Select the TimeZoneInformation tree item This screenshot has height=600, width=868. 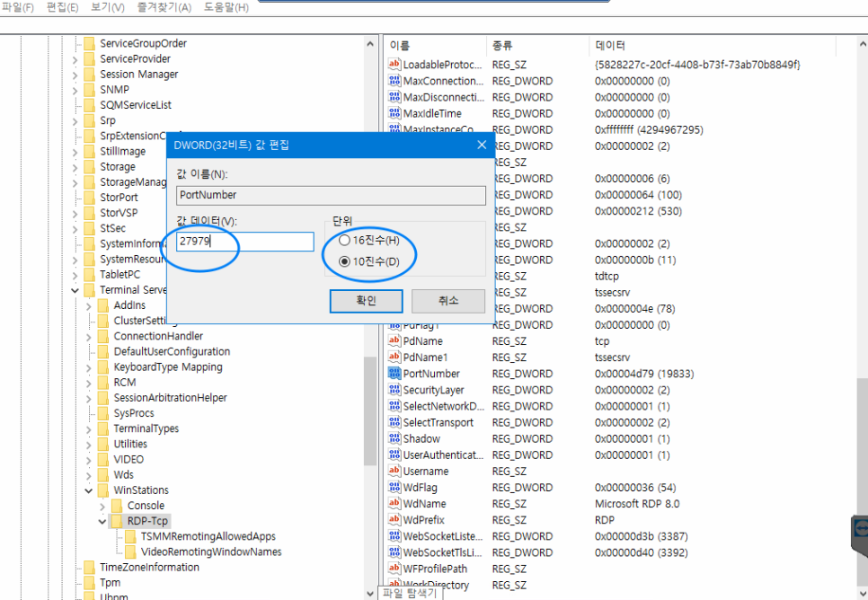pos(149,567)
